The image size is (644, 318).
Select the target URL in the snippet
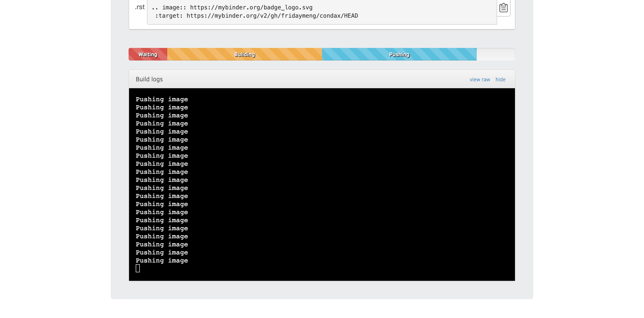tap(272, 15)
